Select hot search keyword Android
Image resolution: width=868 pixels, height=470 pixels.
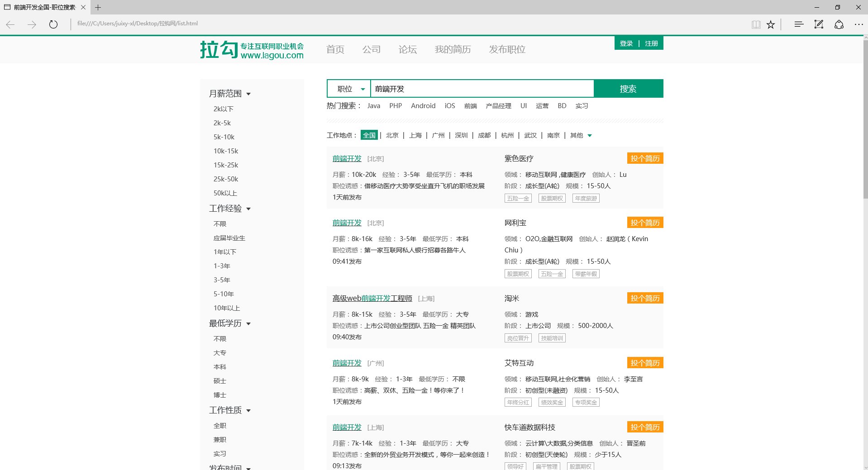point(423,106)
